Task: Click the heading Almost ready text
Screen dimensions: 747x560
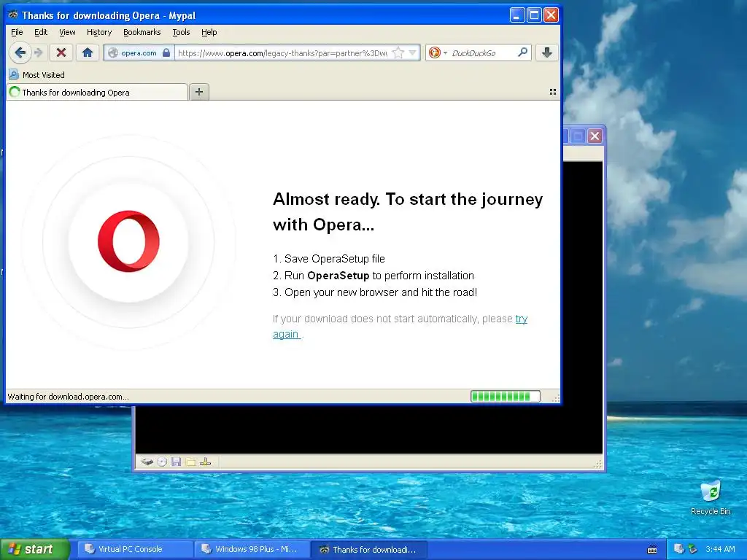Action: click(408, 211)
